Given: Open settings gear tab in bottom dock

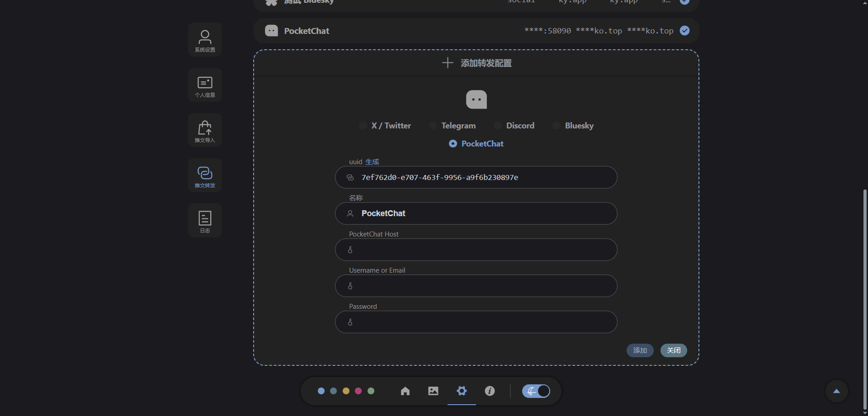Looking at the screenshot, I should 462,391.
